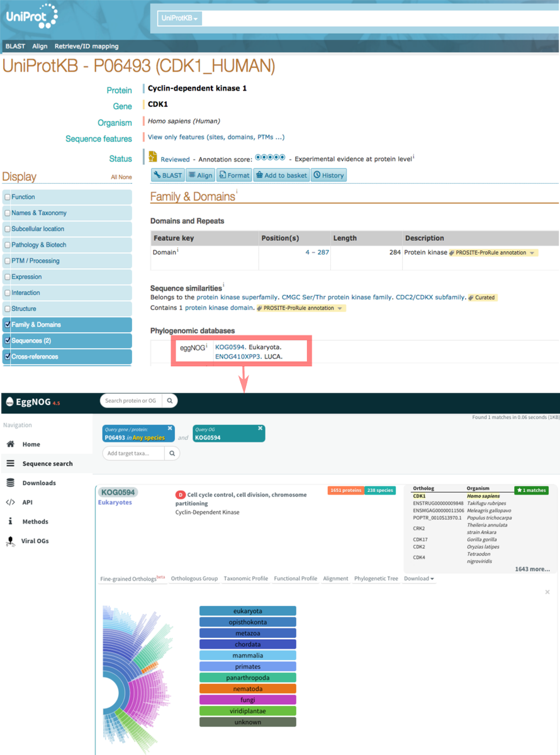
Task: Click the BLAST button under Status
Action: tap(168, 176)
